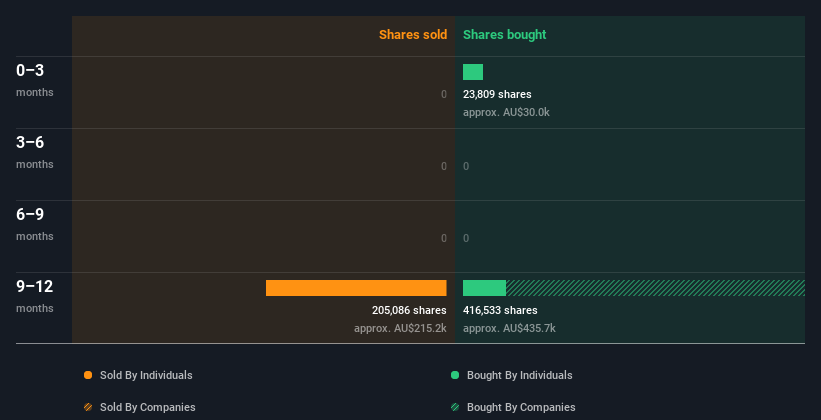The width and height of the screenshot is (821, 420).
Task: Click the striped Bought By Companies legend dot
Action: [455, 407]
